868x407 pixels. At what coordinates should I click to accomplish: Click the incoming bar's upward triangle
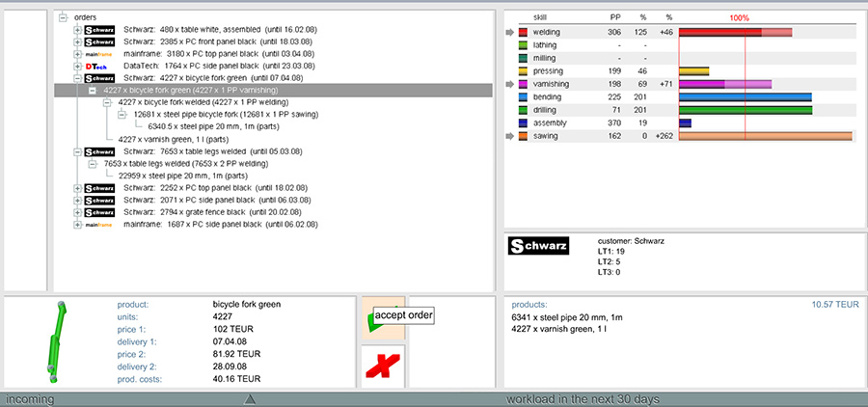(250, 398)
